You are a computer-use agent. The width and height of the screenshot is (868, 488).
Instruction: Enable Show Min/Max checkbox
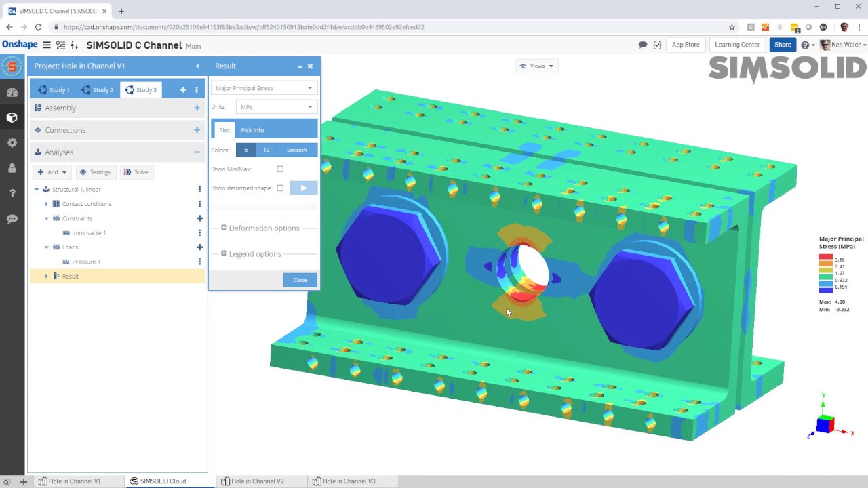click(x=280, y=169)
